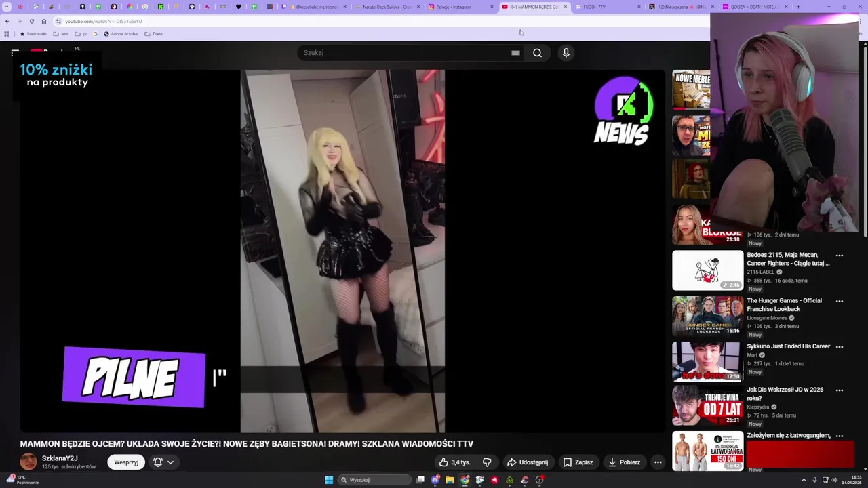868x488 pixels.
Task: Expand the notification options chevron beside the bell
Action: (171, 462)
